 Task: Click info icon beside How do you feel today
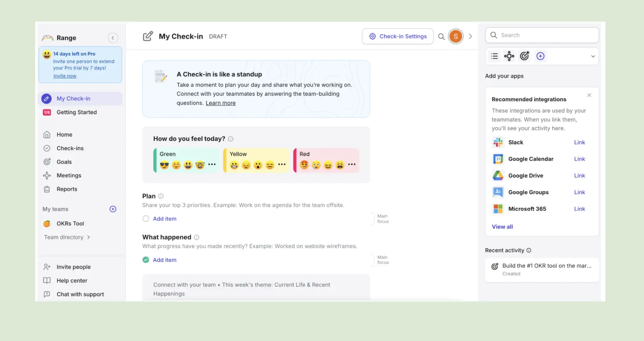230,139
